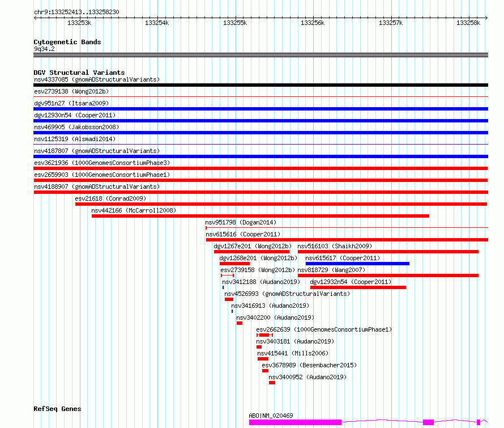Click esv2662639 1000GenomesConsortiumPhase1 label

(324, 329)
